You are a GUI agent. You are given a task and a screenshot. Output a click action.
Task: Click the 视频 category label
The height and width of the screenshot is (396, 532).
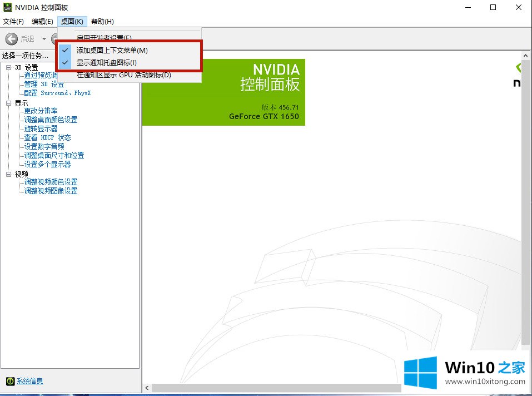point(21,174)
